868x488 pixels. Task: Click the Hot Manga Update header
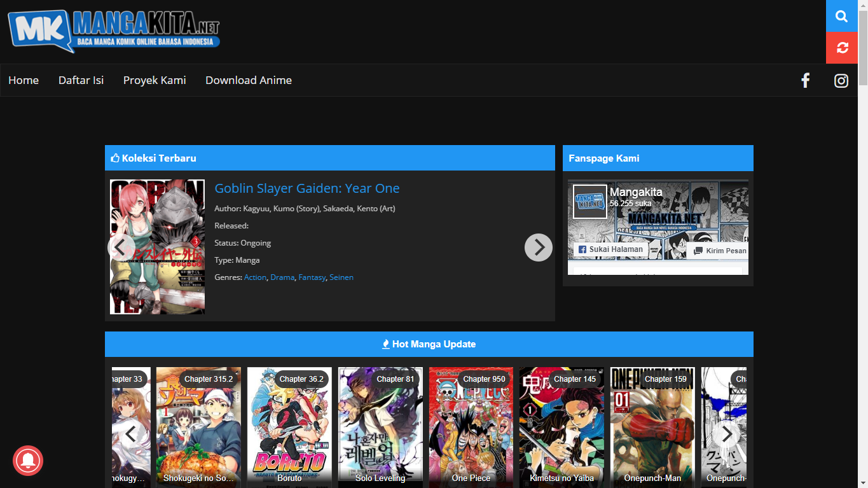[429, 344]
